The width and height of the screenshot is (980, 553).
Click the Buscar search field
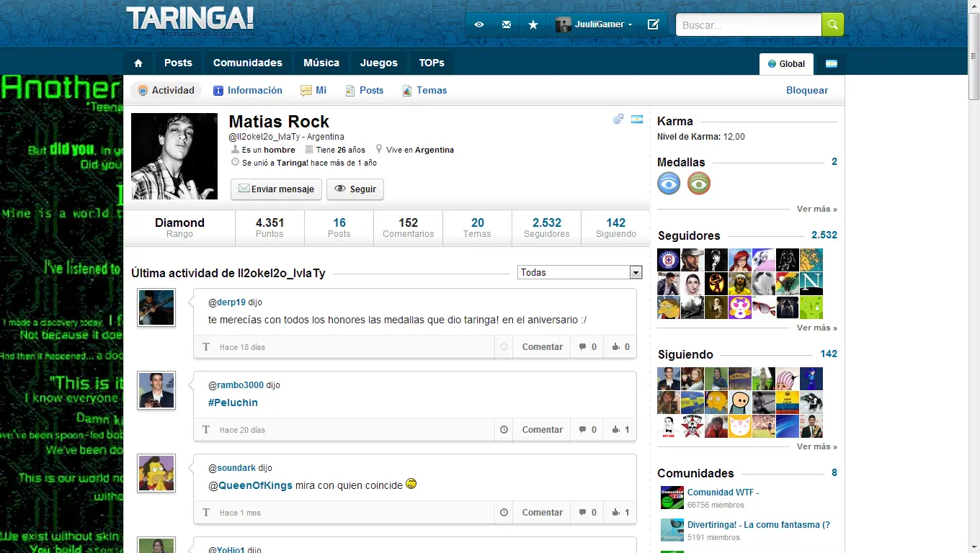click(749, 24)
